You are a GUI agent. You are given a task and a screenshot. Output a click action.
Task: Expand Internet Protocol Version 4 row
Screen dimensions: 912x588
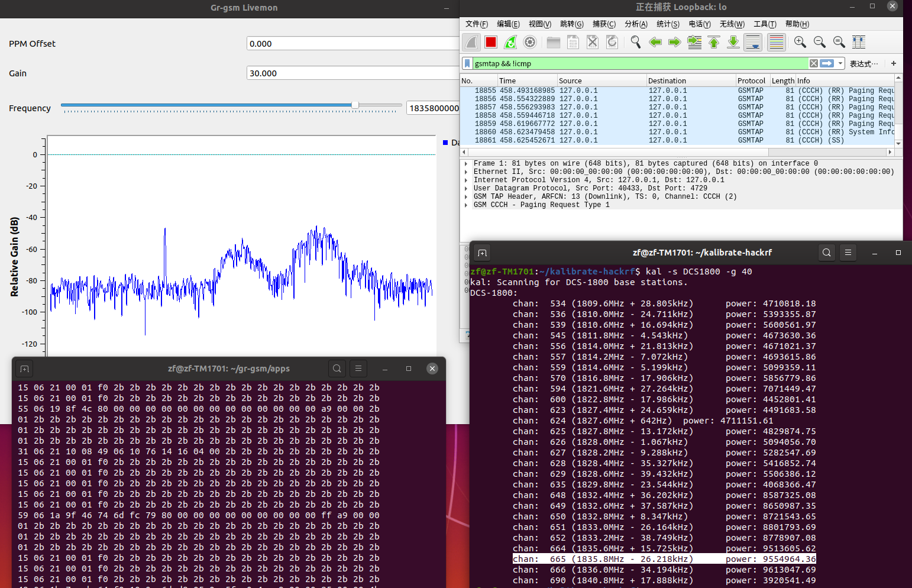pos(466,180)
